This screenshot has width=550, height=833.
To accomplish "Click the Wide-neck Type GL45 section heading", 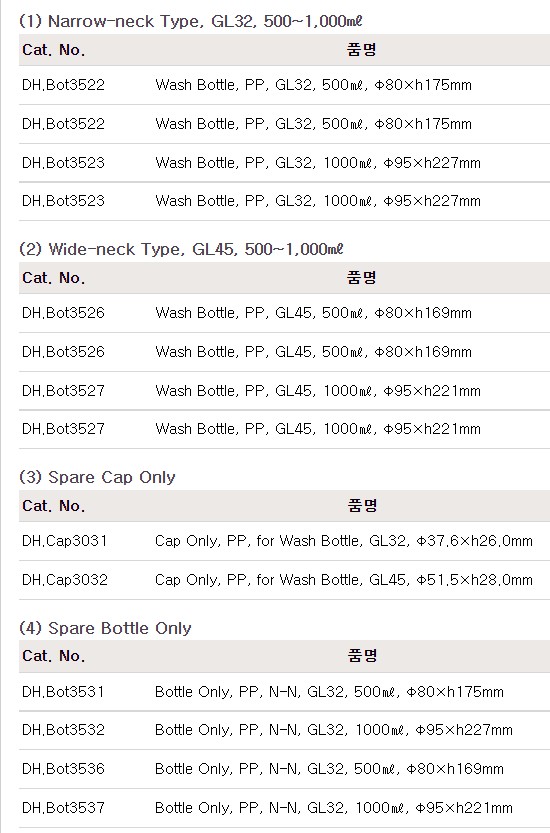I will [181, 249].
